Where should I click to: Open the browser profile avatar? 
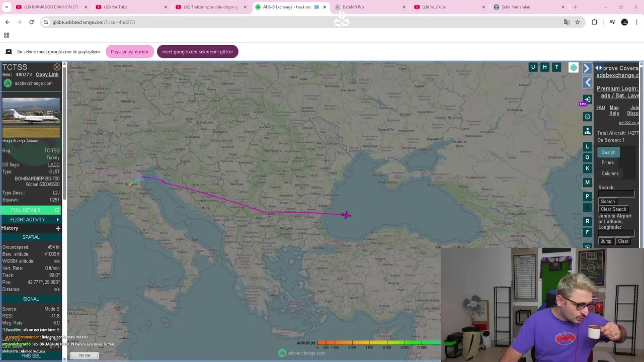624,22
